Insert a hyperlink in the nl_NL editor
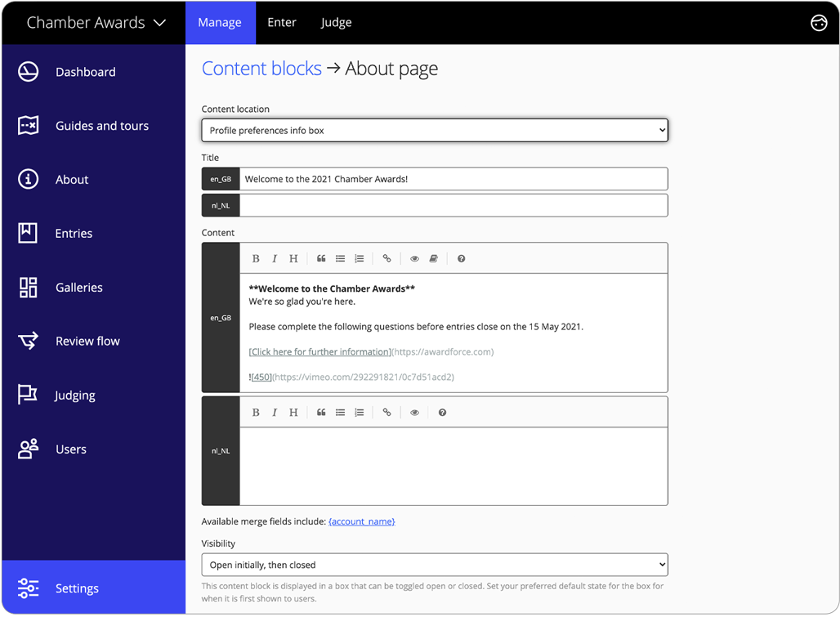The height and width of the screenshot is (617, 840). point(386,412)
